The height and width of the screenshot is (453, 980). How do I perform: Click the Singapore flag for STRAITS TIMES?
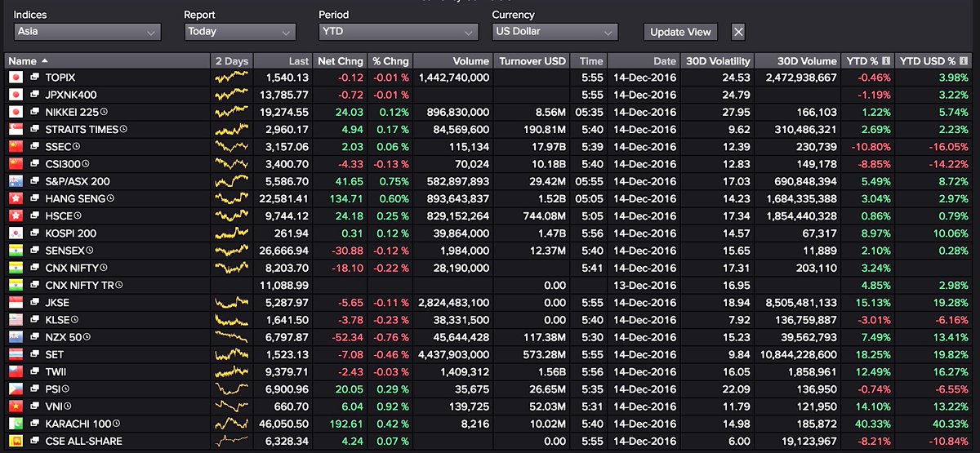point(14,129)
